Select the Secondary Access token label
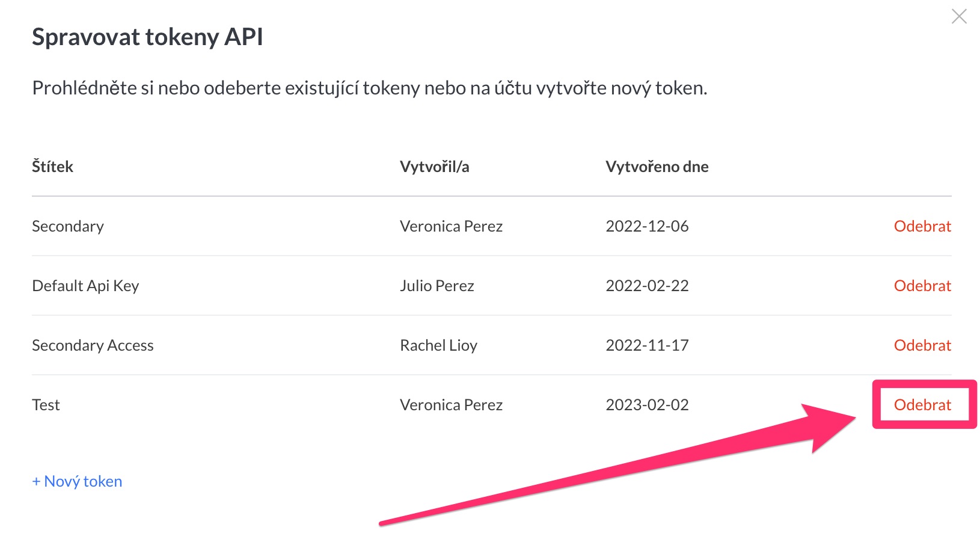 [x=93, y=345]
